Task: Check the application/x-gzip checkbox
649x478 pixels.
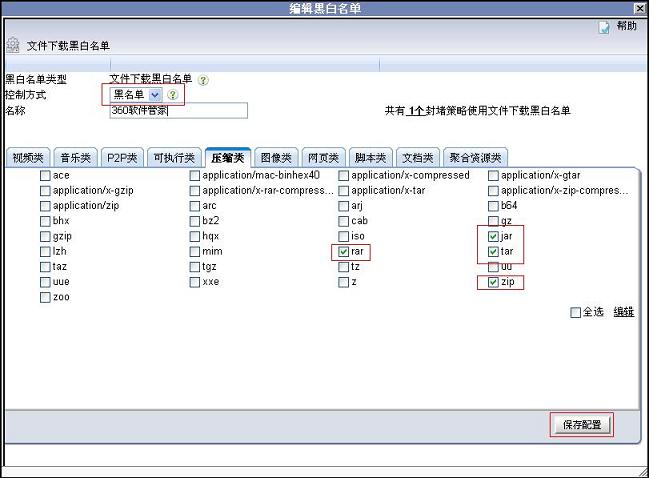Action: pos(45,191)
